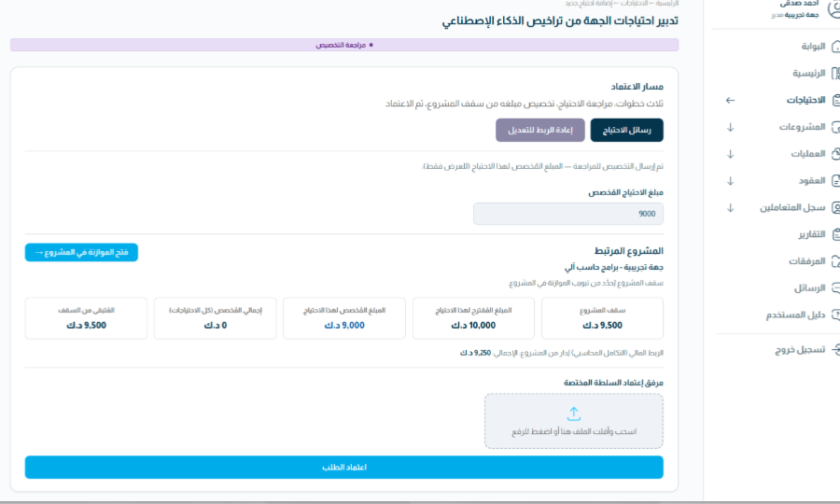Click the سقف المشروع card
Image resolution: width=840 pixels, height=504 pixels.
tap(602, 318)
